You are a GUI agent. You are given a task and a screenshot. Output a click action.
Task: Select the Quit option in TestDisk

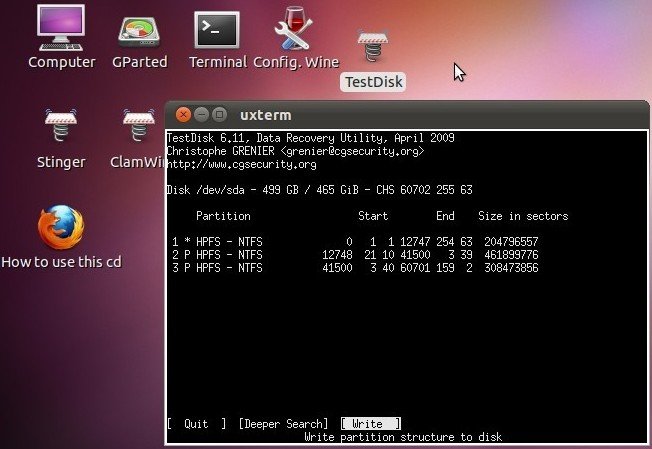pos(196,424)
